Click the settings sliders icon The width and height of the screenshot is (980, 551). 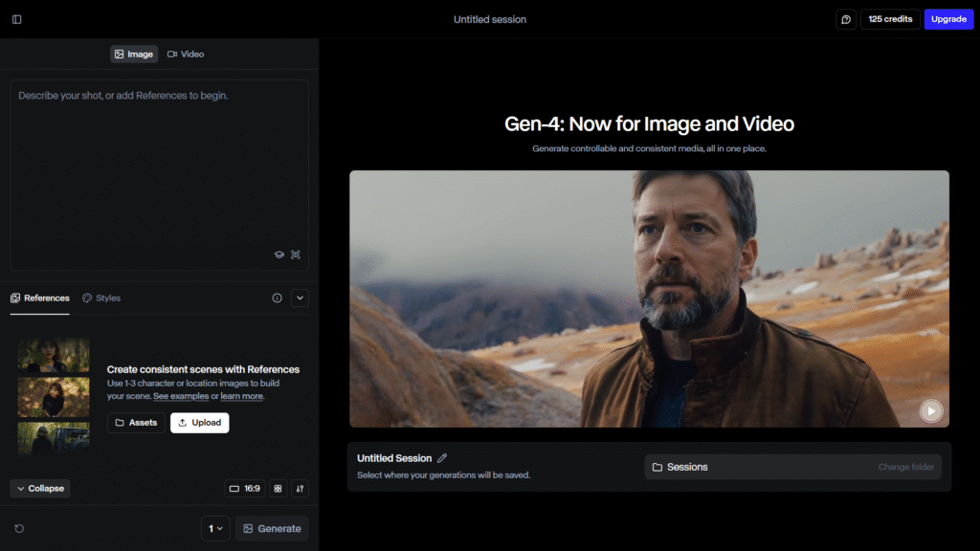coord(300,489)
